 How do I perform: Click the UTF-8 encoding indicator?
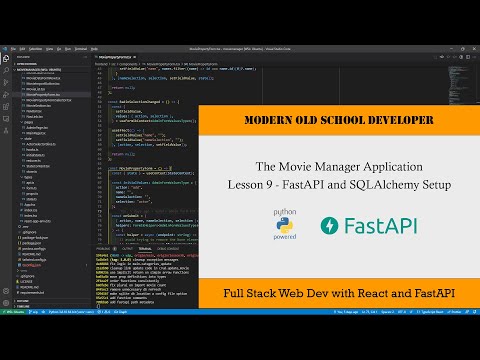402,312
